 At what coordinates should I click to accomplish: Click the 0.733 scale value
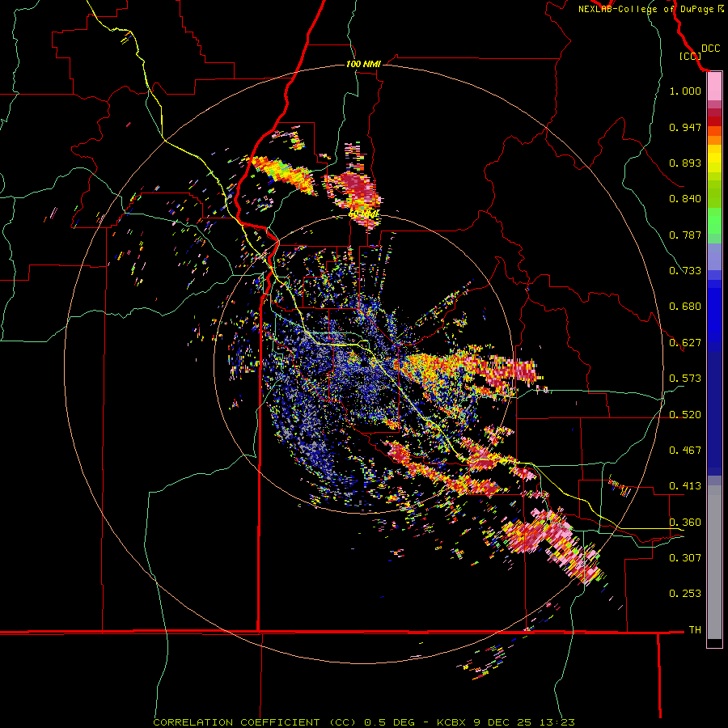click(x=685, y=271)
